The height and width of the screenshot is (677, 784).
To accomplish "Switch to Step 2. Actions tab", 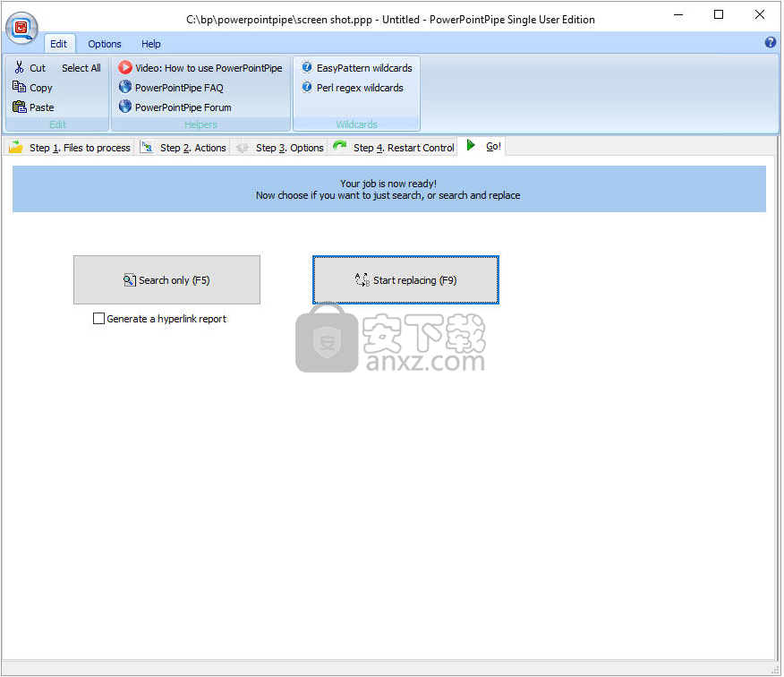I will point(183,148).
